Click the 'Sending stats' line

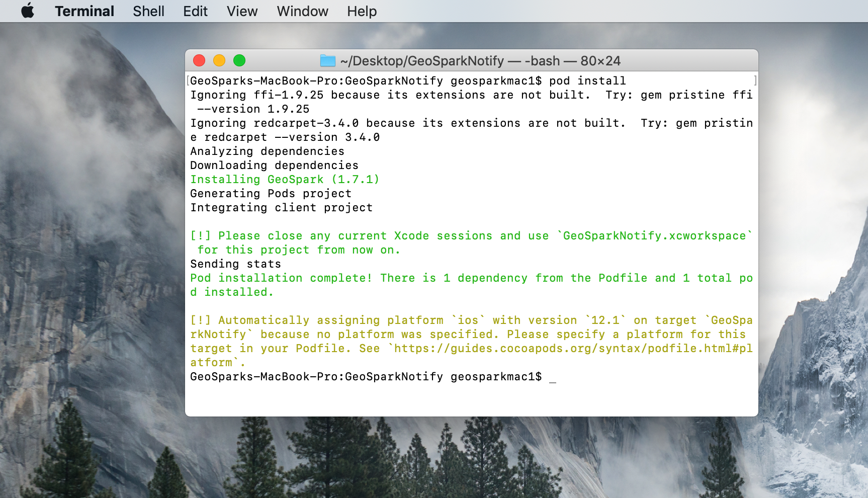[x=236, y=264]
